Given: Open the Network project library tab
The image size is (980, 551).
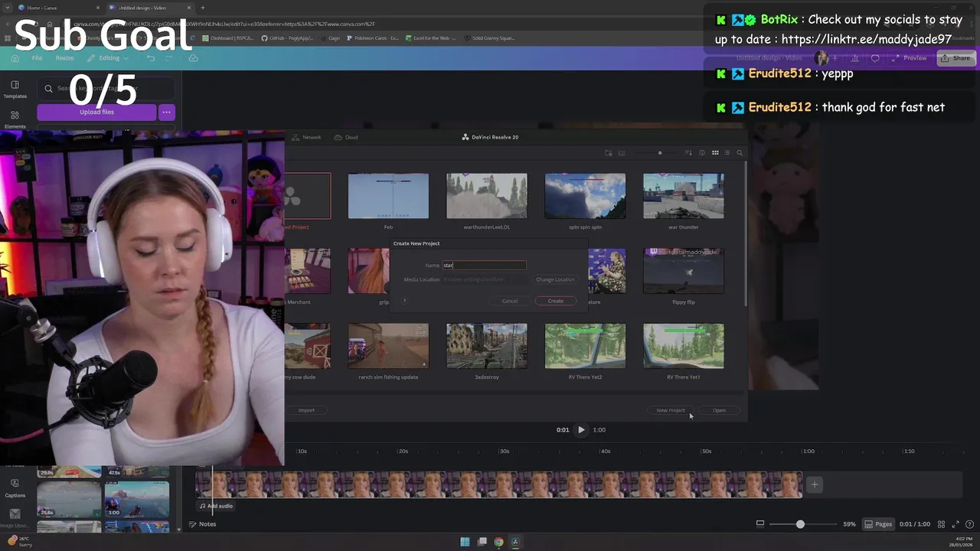Looking at the screenshot, I should (307, 137).
